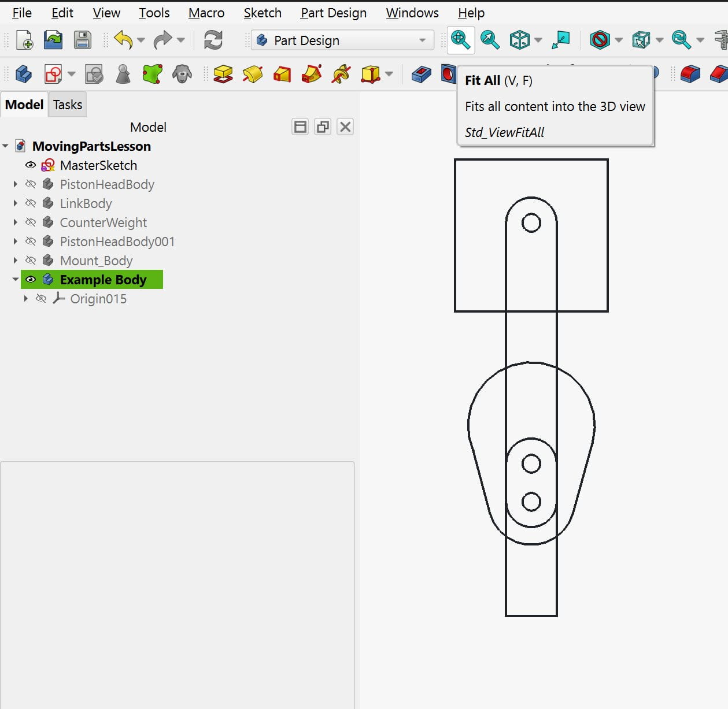The image size is (728, 709).
Task: Show the hidden CounterWeight body
Action: [31, 222]
